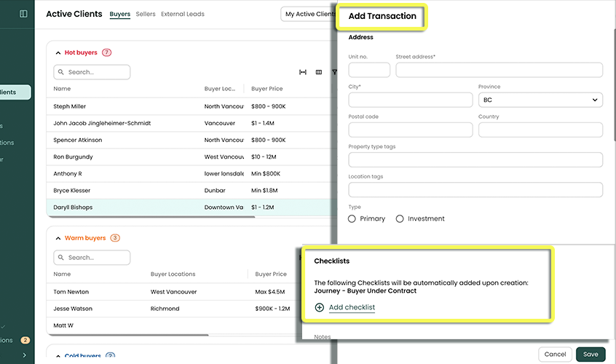Select the Primary type radio button
This screenshot has width=616, height=364.
tap(352, 218)
